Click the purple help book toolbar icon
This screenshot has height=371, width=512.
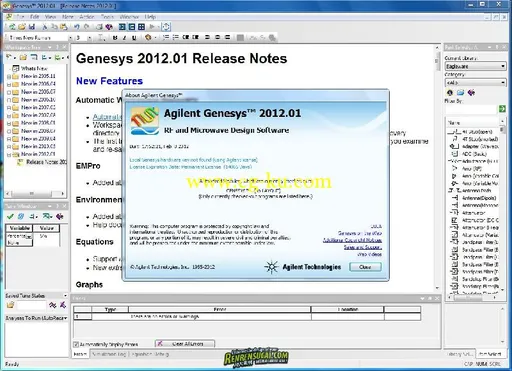(x=109, y=27)
